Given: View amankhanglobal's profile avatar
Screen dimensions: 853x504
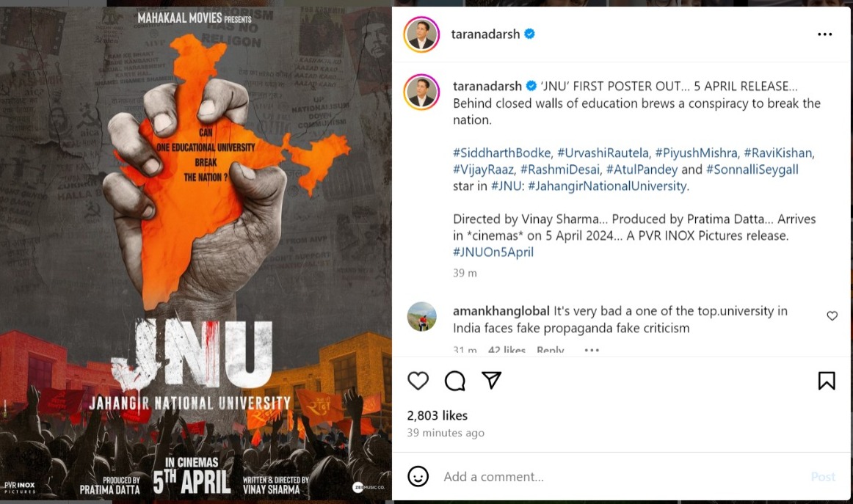Looking at the screenshot, I should tap(421, 316).
